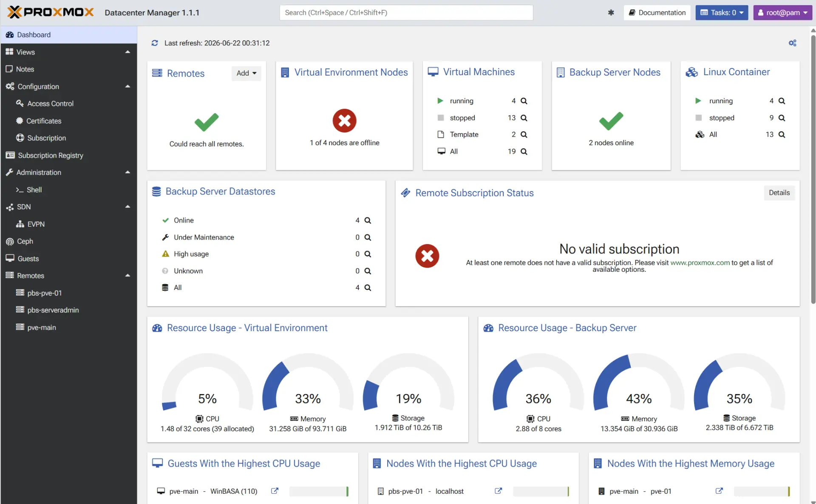Open dashboard settings gears icon

pos(792,43)
